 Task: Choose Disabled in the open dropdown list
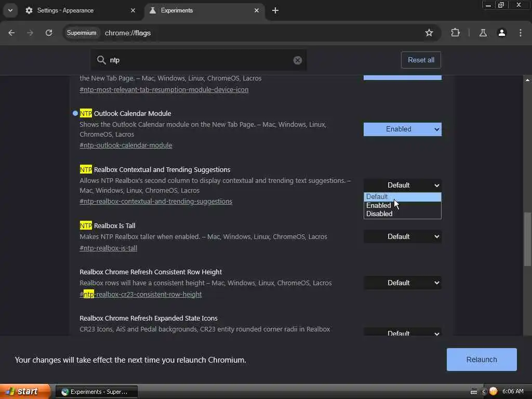tap(403, 214)
